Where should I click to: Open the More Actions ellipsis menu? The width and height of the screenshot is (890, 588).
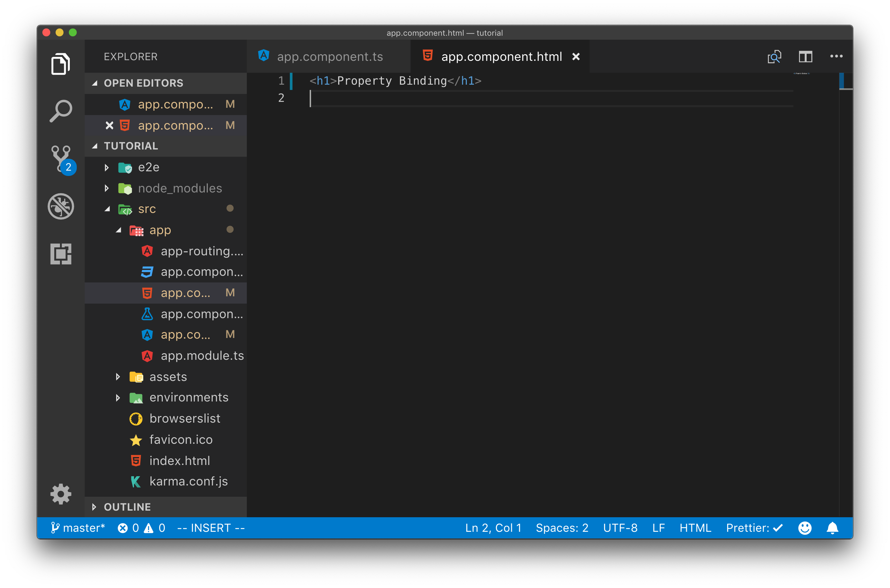coord(836,56)
